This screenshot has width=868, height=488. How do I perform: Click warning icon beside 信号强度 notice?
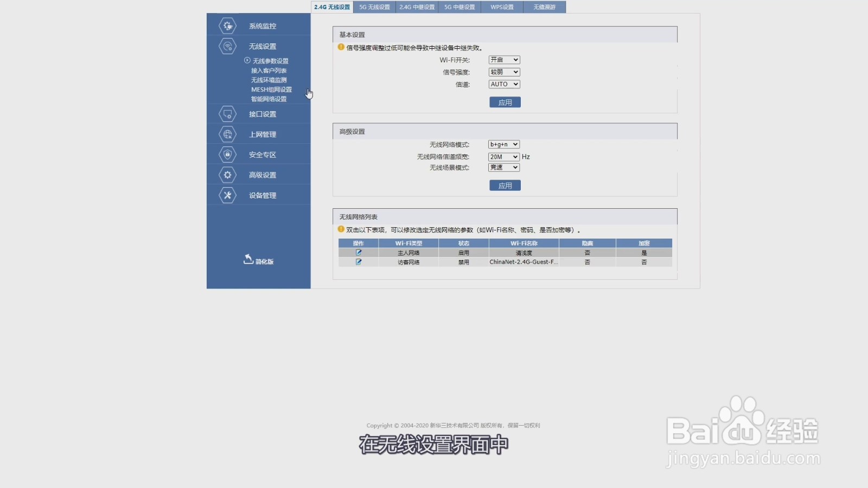click(x=341, y=47)
